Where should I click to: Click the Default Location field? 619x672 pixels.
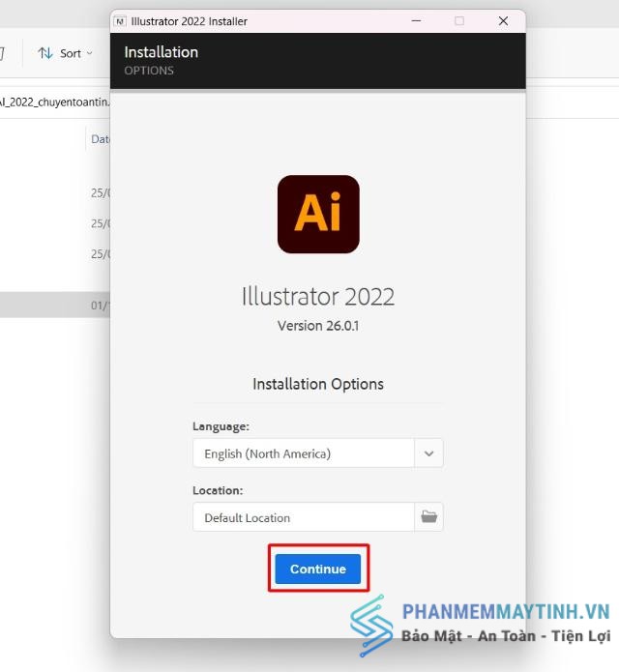[x=304, y=517]
